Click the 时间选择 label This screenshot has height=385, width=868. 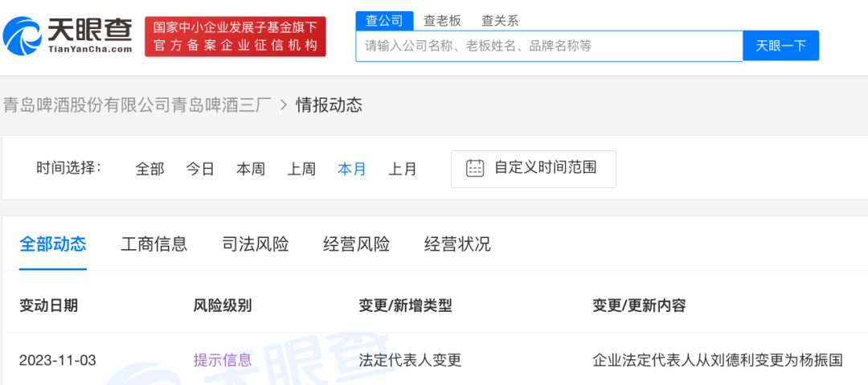69,167
